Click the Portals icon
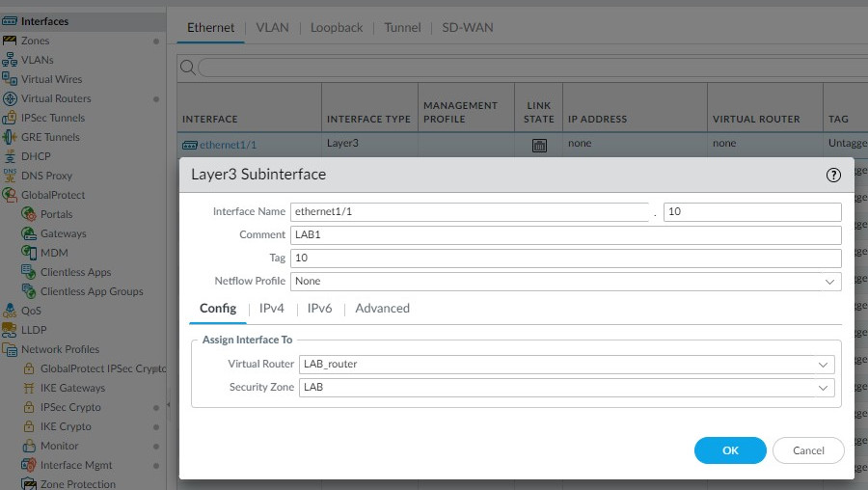This screenshot has height=490, width=868. pyautogui.click(x=29, y=214)
